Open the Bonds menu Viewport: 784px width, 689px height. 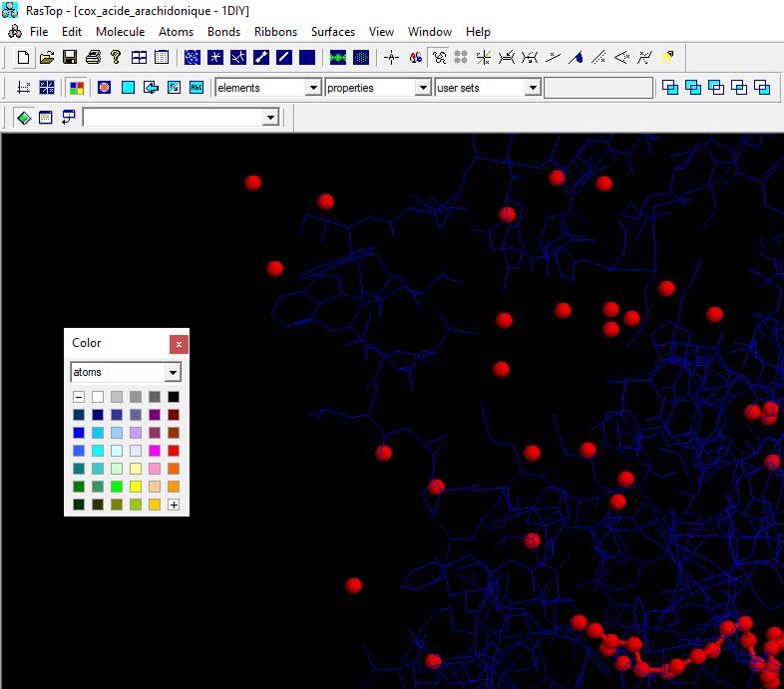click(223, 32)
